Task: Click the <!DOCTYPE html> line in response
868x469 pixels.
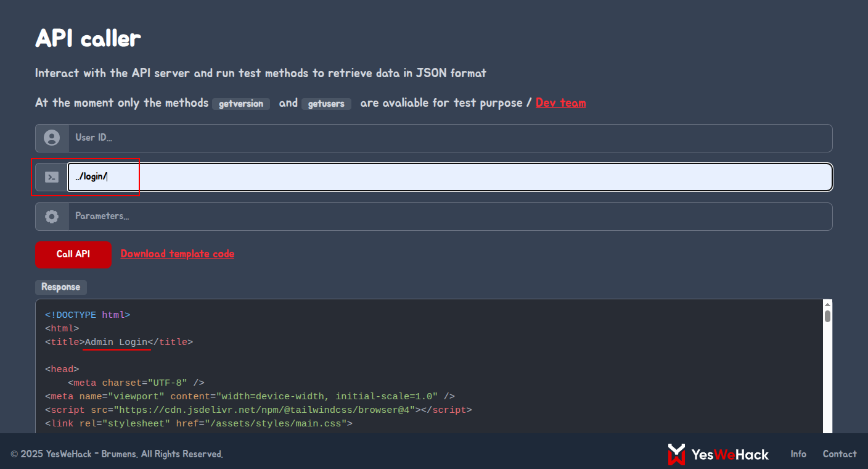Action: pyautogui.click(x=88, y=315)
